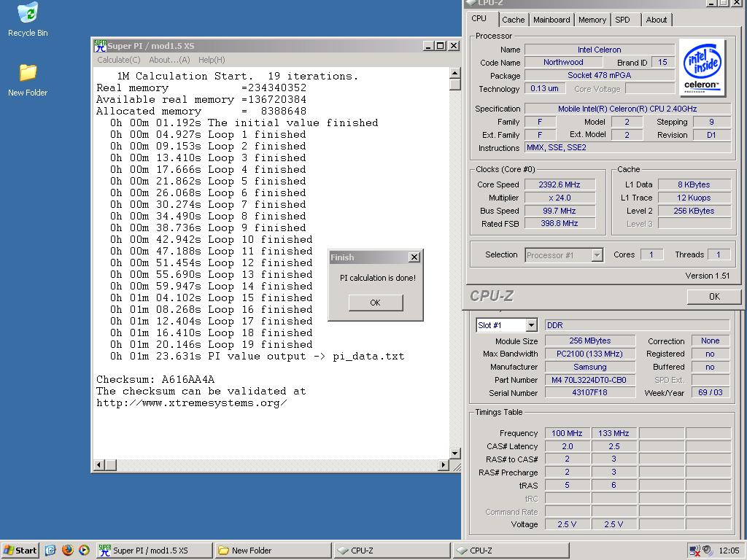
Task: Click the Part Number M4 70L3224DT0-CB0
Action: click(589, 380)
